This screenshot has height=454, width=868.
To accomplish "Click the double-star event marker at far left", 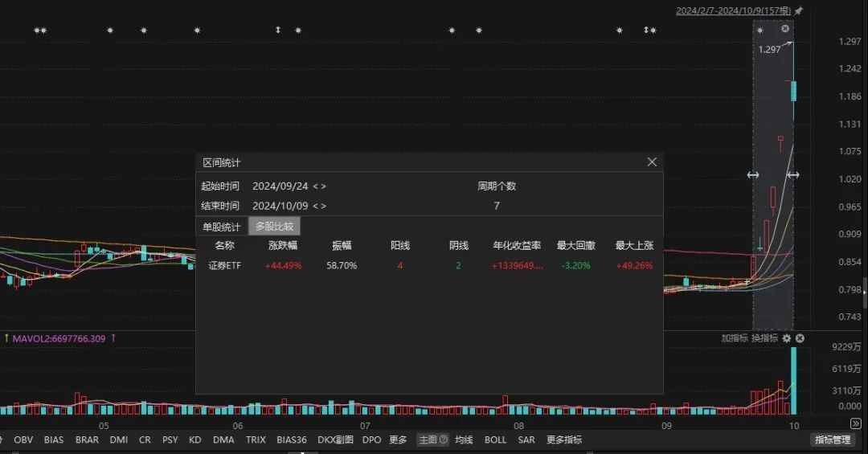I will coord(40,31).
